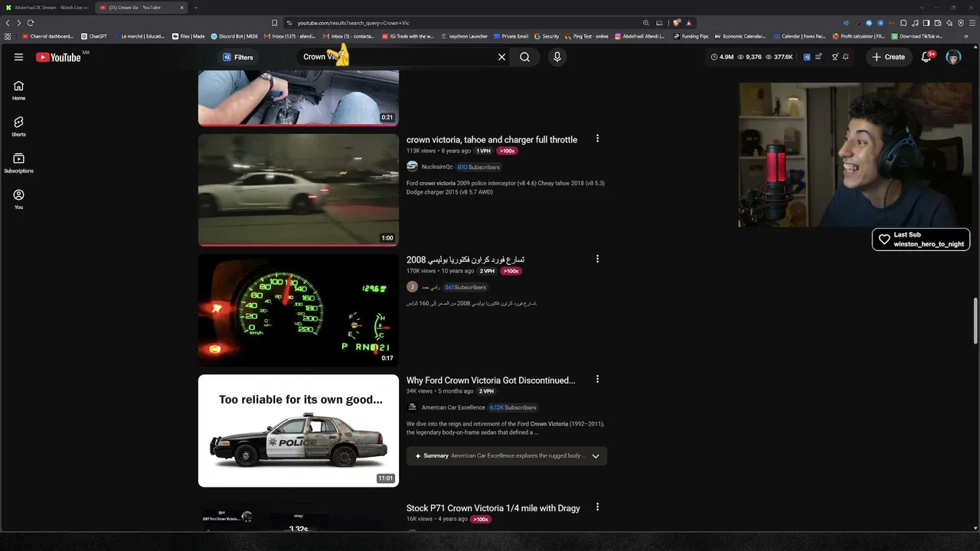980x551 pixels.
Task: Click the Create button
Action: pos(888,57)
